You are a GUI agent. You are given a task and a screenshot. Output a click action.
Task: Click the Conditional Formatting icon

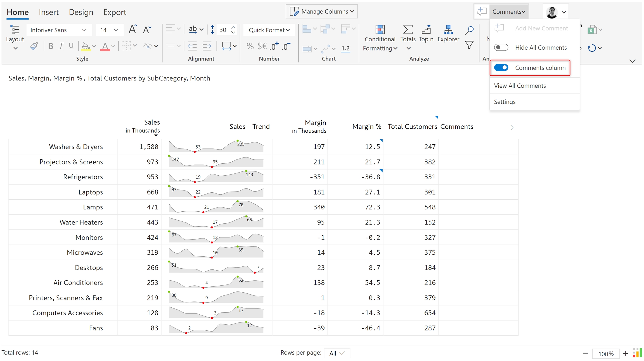[x=380, y=30]
